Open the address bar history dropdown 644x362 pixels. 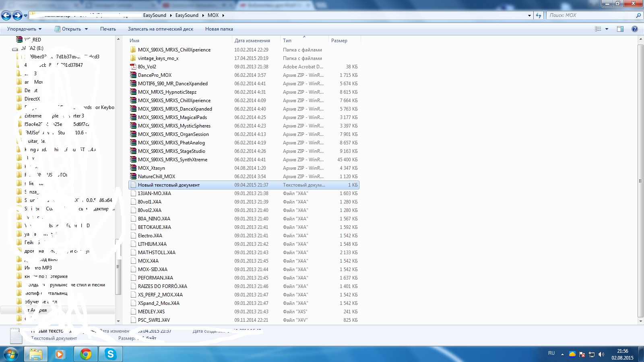click(529, 15)
